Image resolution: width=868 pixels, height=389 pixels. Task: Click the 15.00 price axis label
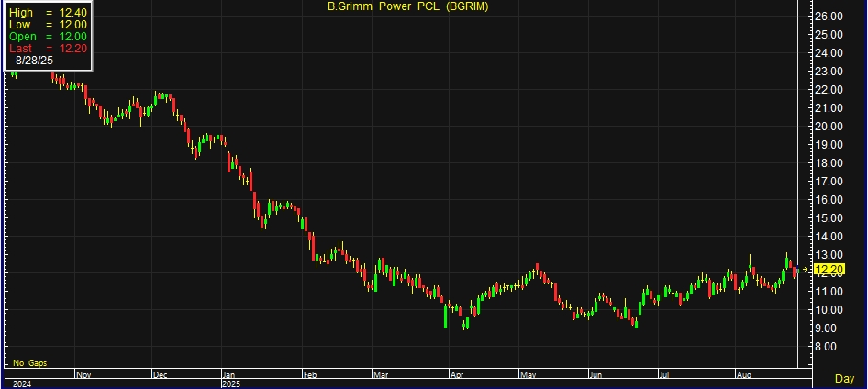[829, 218]
